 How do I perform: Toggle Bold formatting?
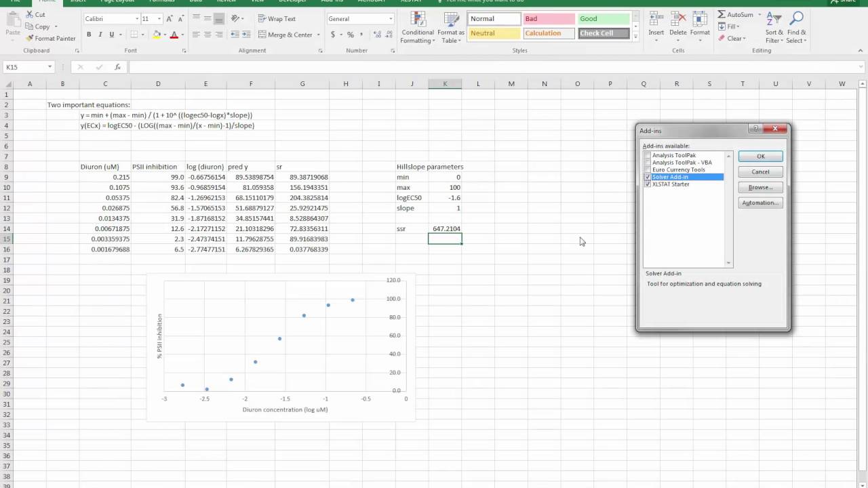(x=89, y=35)
